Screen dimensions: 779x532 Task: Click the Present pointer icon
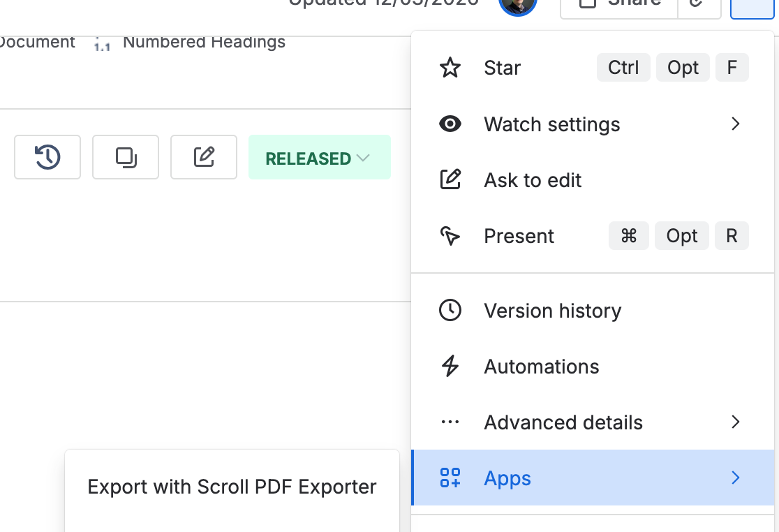pyautogui.click(x=450, y=236)
